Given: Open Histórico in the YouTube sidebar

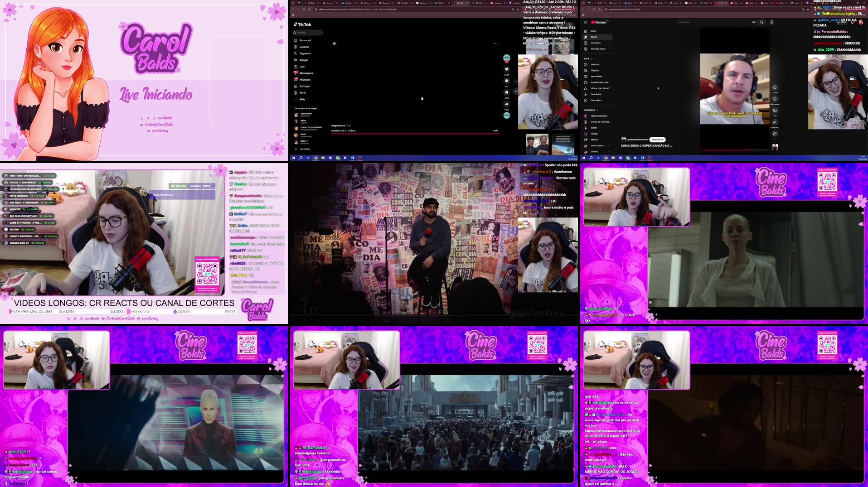Looking at the screenshot, I should tap(594, 64).
